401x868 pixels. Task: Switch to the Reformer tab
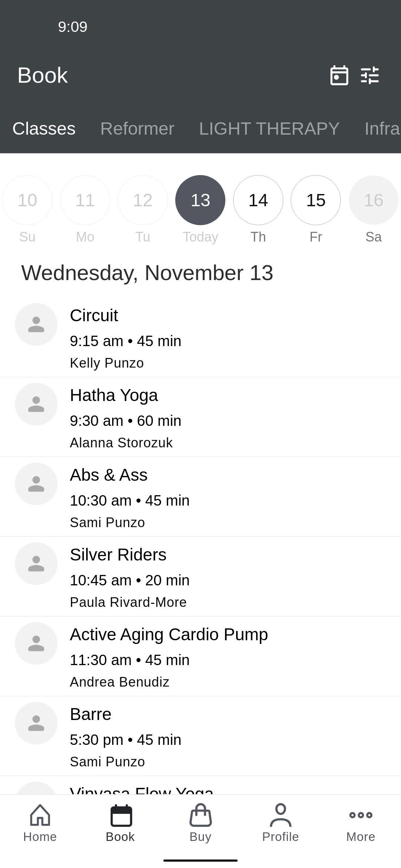(x=137, y=129)
